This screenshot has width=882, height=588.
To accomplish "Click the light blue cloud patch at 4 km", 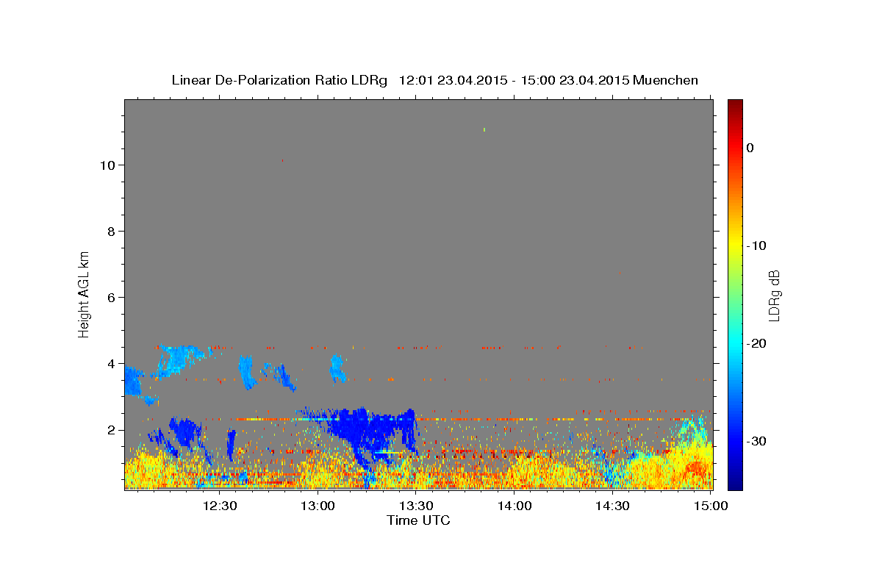I will [178, 360].
